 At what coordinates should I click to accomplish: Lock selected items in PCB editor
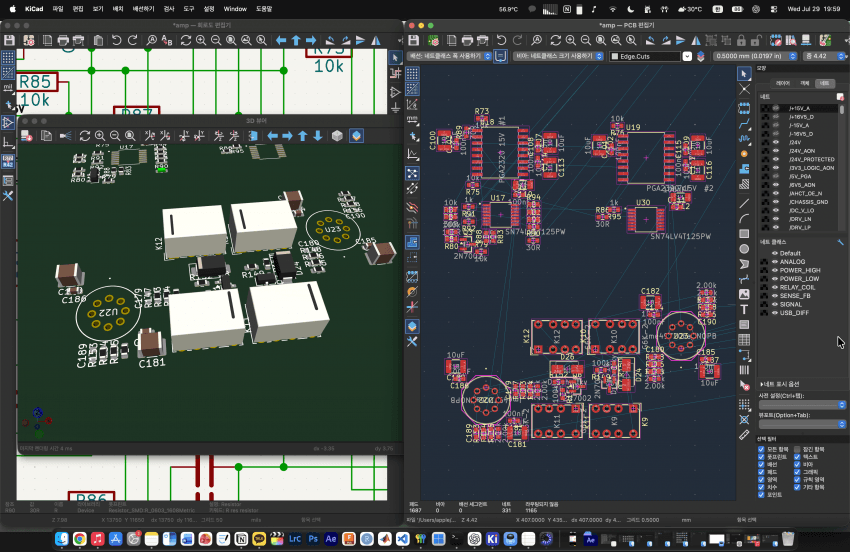[x=741, y=40]
